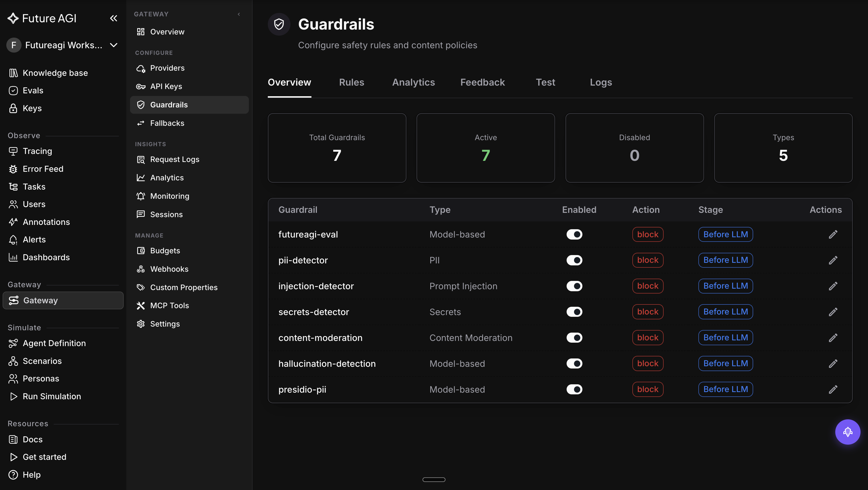Switch to the Test tab
868x490 pixels.
[x=546, y=82]
